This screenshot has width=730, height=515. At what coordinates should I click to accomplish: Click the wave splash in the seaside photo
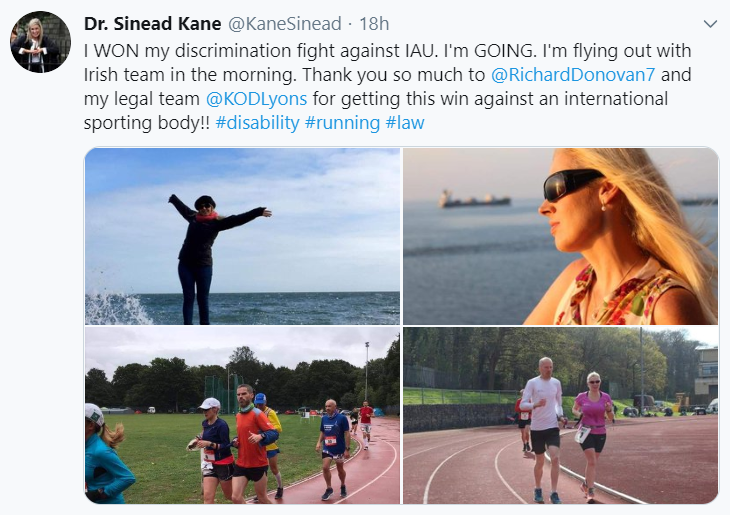tap(116, 305)
